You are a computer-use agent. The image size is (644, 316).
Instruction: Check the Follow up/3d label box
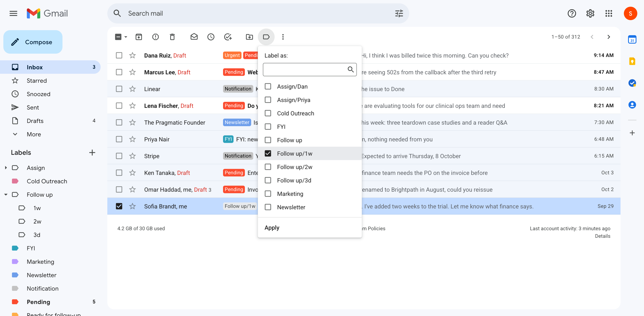(x=268, y=180)
